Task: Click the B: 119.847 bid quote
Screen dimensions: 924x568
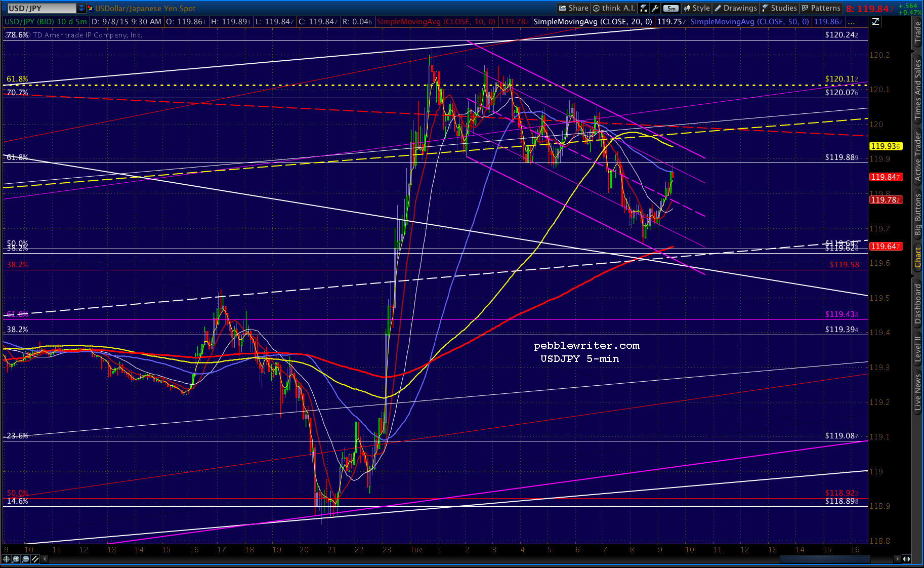Action: 870,9
